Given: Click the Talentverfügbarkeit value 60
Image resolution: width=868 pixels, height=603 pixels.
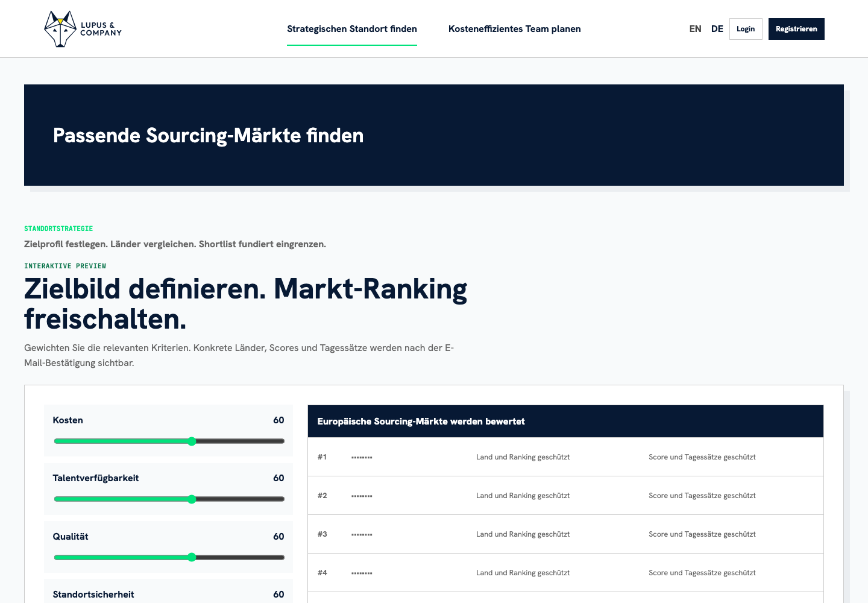Looking at the screenshot, I should point(278,478).
